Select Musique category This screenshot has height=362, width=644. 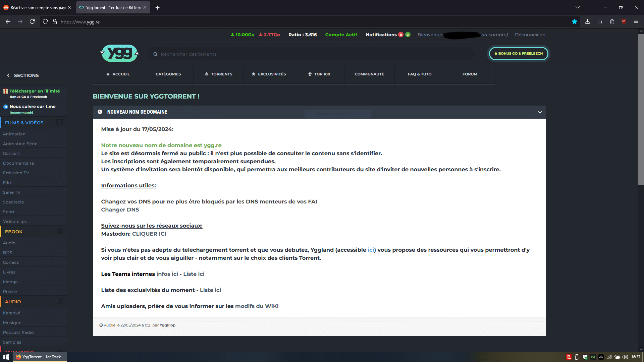12,323
